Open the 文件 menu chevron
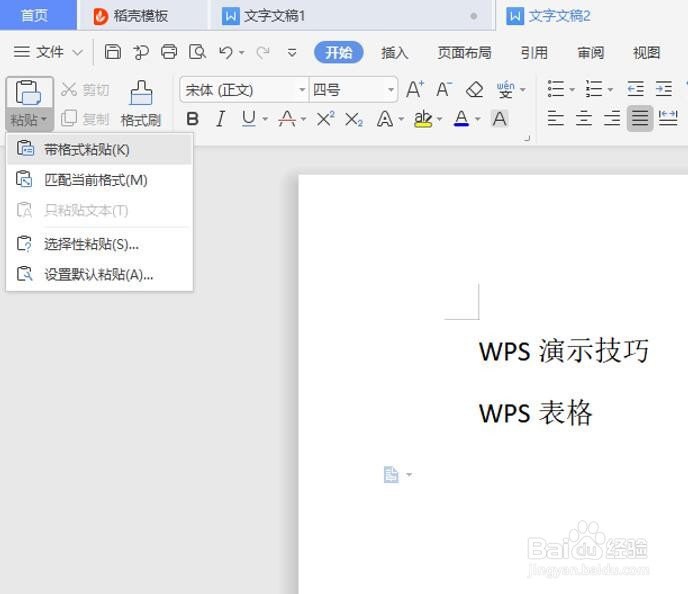The height and width of the screenshot is (594, 688). 77,53
